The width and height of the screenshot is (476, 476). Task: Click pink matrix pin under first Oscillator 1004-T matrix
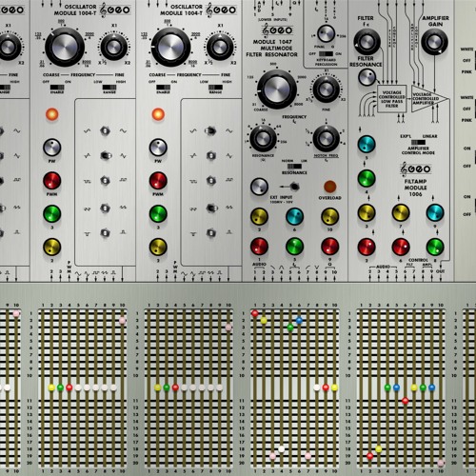pyautogui.click(x=122, y=321)
